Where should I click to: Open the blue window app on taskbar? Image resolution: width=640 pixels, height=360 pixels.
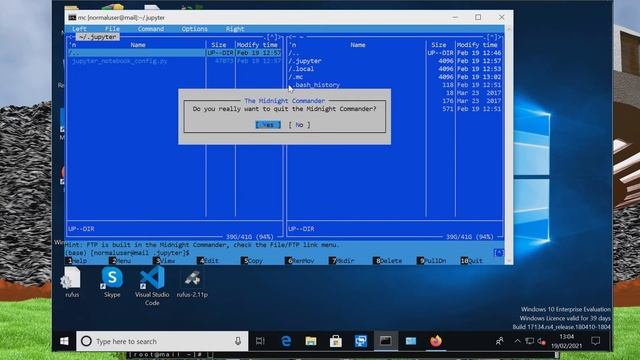coord(411,341)
